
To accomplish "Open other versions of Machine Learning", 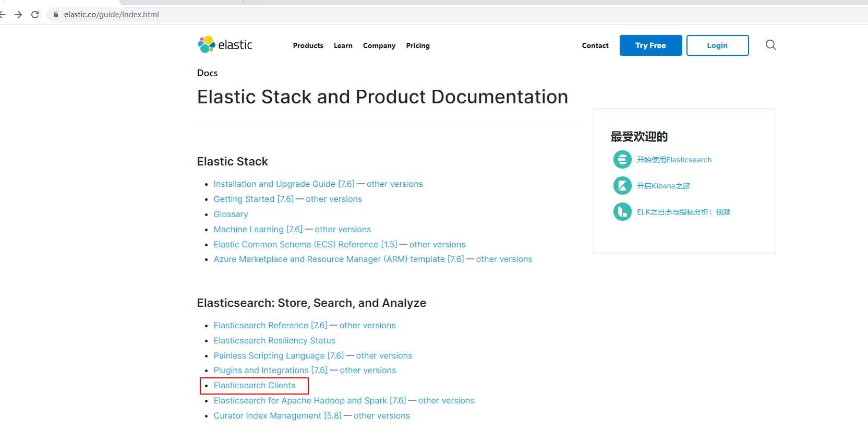I will 343,229.
